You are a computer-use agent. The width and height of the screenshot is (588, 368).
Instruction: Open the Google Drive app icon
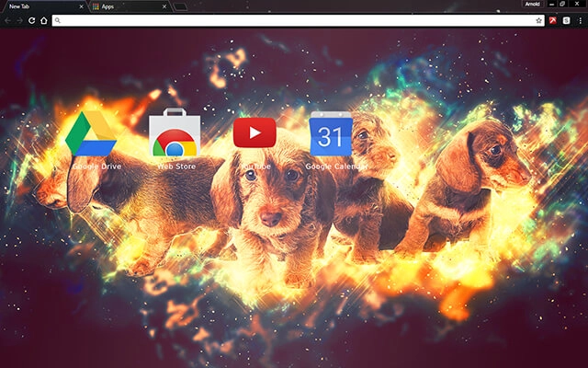(91, 132)
